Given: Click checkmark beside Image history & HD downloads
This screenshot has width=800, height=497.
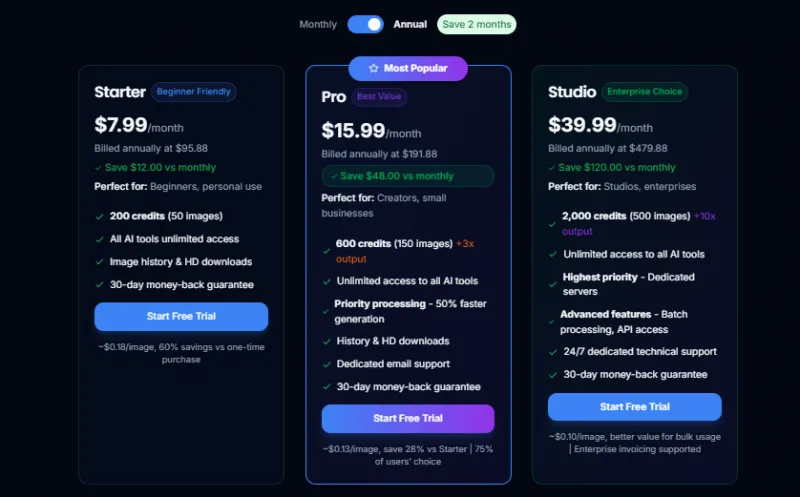Looking at the screenshot, I should point(99,262).
